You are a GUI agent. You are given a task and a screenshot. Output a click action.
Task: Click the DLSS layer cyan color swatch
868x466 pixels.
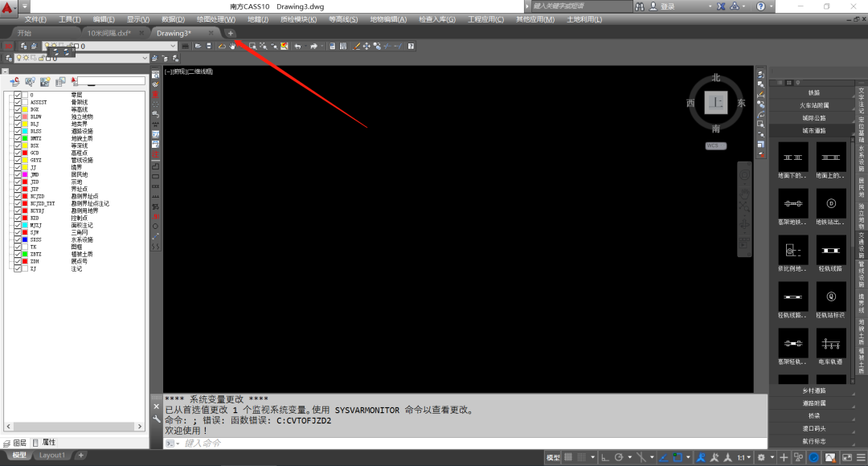click(25, 131)
